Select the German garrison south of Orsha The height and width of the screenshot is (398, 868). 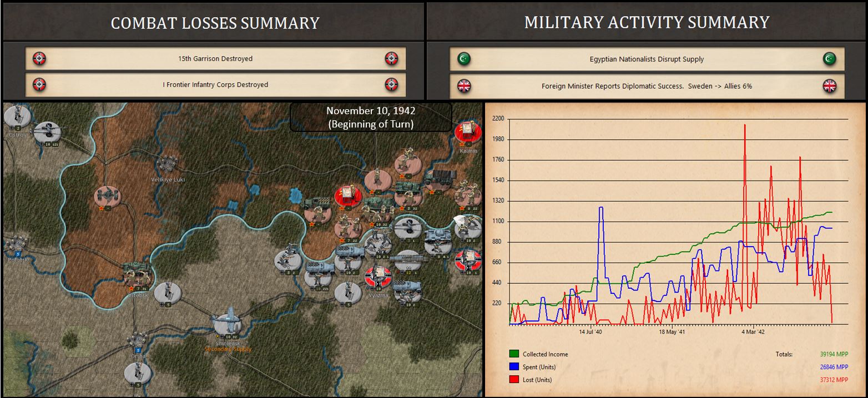pyautogui.click(x=138, y=374)
